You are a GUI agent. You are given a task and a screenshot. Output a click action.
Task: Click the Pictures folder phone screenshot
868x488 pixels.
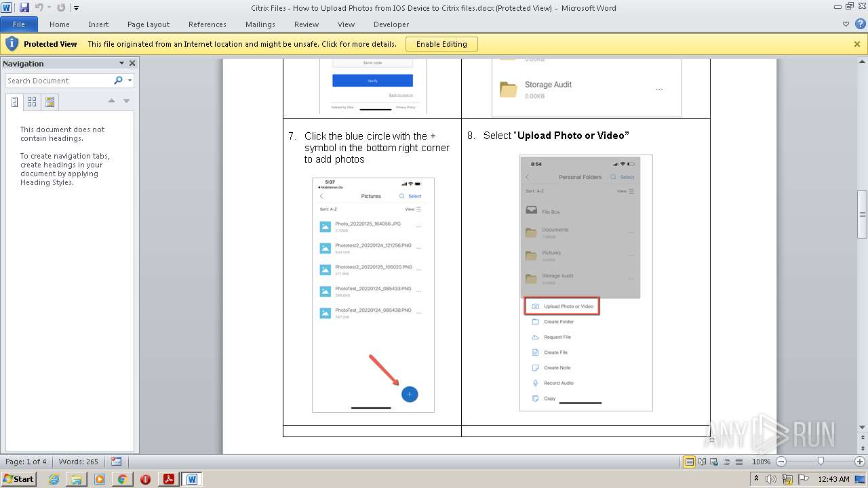pyautogui.click(x=373, y=295)
